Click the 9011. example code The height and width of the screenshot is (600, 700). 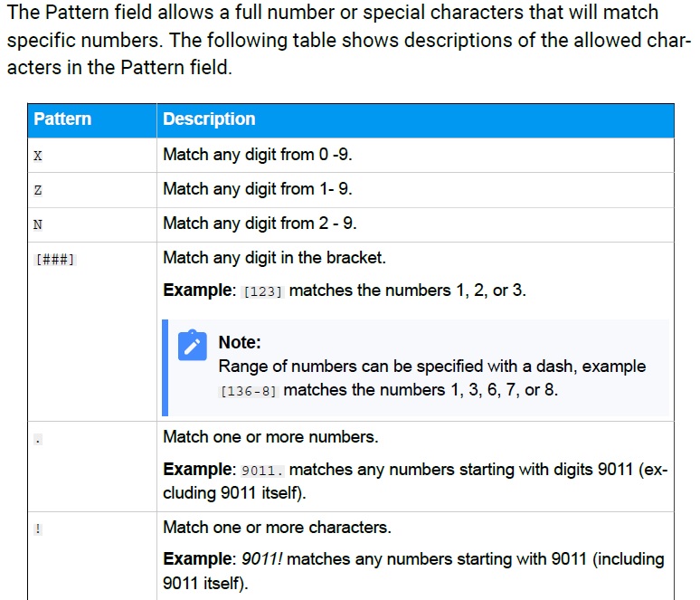262,471
